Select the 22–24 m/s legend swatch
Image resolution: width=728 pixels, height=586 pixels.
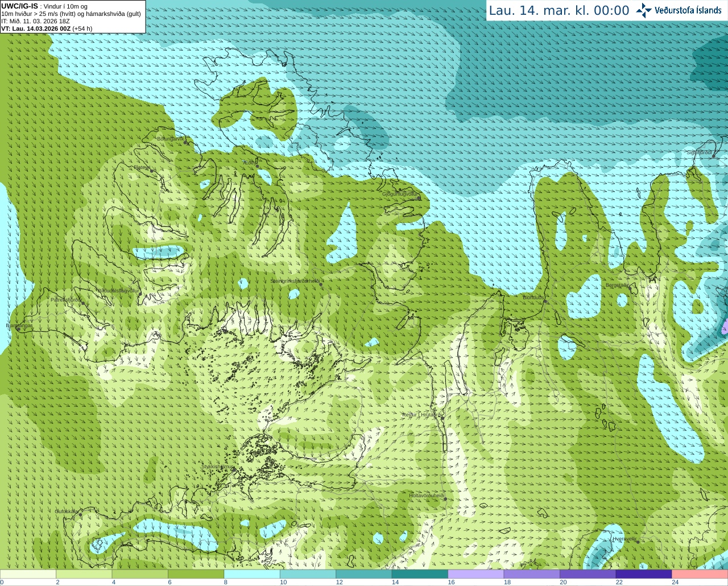(644, 574)
